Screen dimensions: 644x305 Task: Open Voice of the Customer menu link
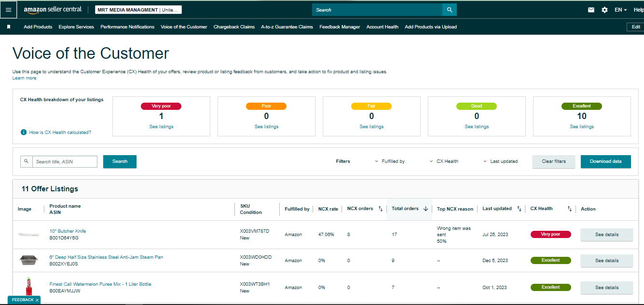(184, 27)
